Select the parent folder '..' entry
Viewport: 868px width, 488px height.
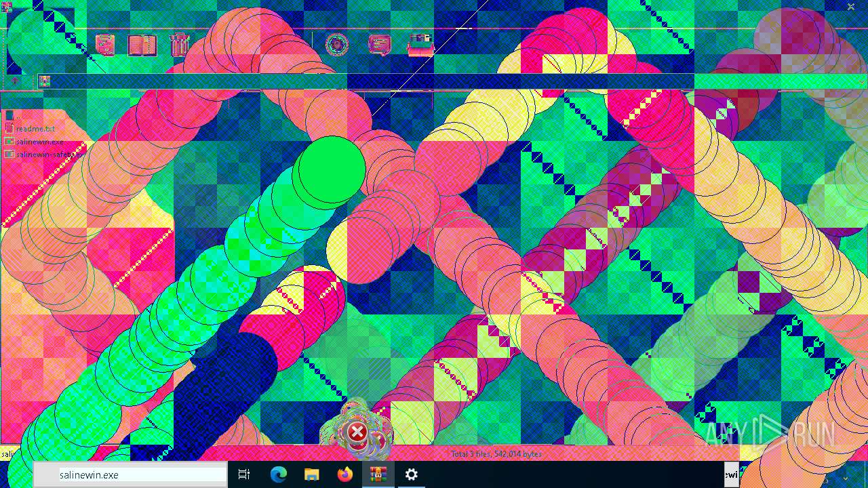pyautogui.click(x=14, y=116)
